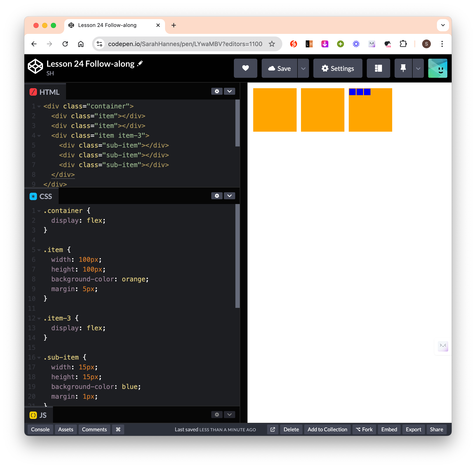Collapse CSS .sub-item rule fold arrow
Image resolution: width=476 pixels, height=468 pixels.
point(39,357)
